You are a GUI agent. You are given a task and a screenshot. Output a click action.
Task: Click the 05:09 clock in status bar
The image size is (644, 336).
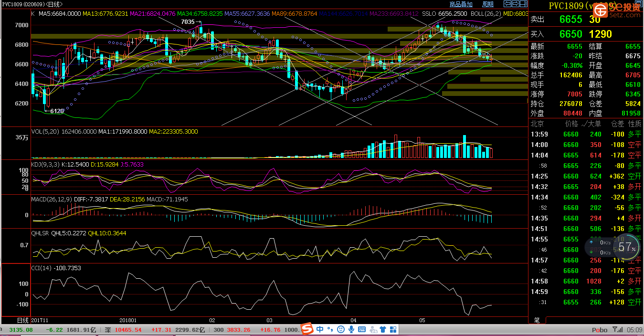[x=634, y=330]
